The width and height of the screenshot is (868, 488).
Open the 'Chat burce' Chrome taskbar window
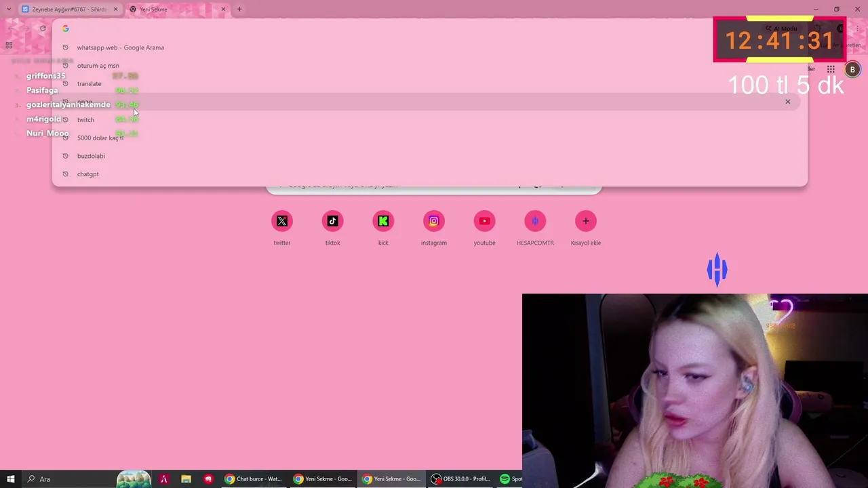pyautogui.click(x=254, y=479)
